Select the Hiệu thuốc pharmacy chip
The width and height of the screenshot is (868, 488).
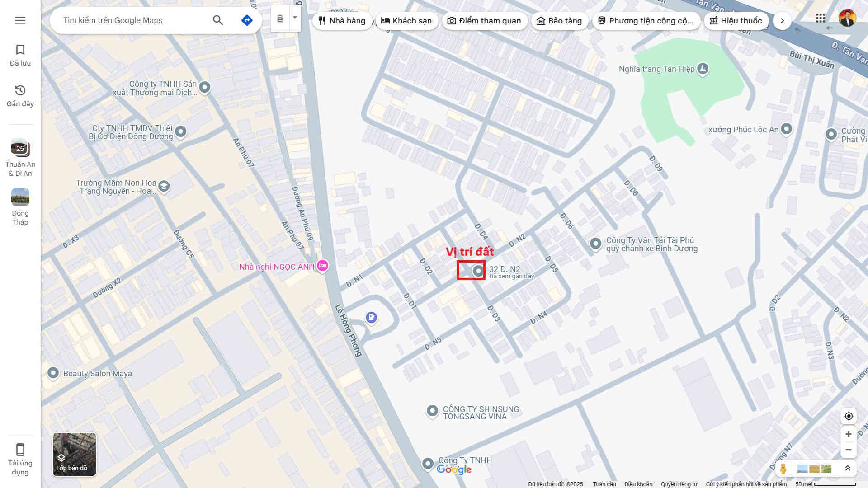[736, 21]
